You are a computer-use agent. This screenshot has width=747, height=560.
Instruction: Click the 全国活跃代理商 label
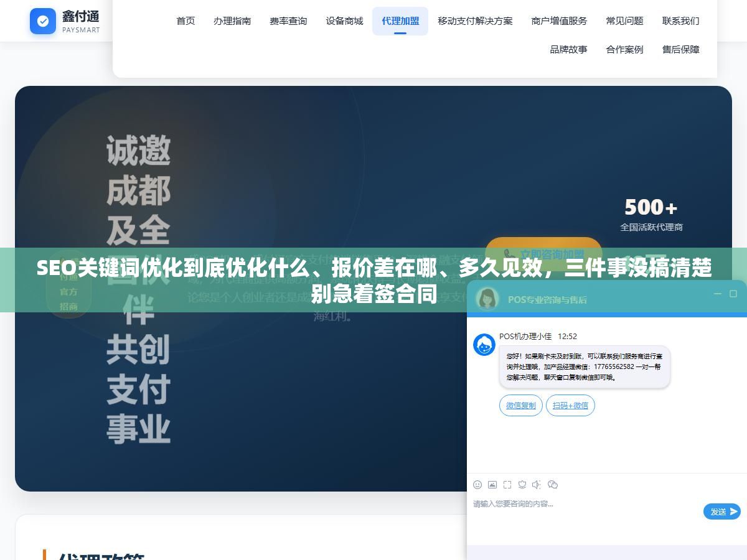[x=651, y=227]
